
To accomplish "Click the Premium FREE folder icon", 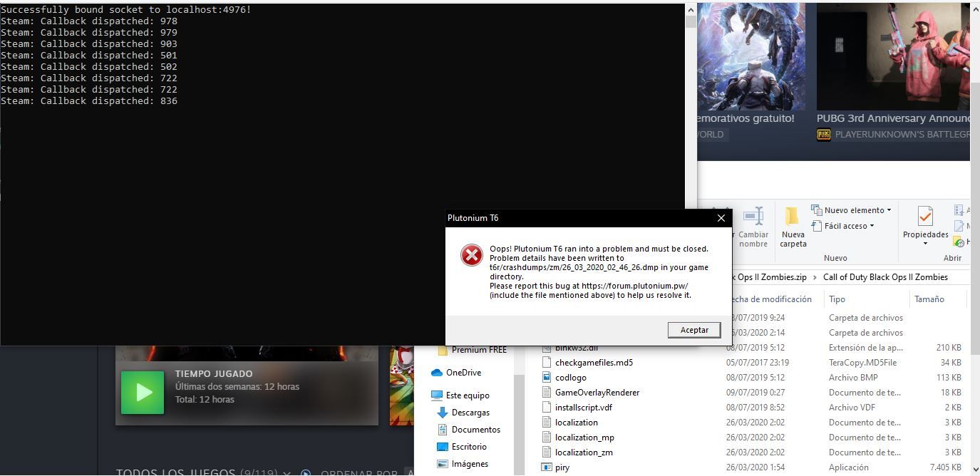I will click(x=443, y=350).
